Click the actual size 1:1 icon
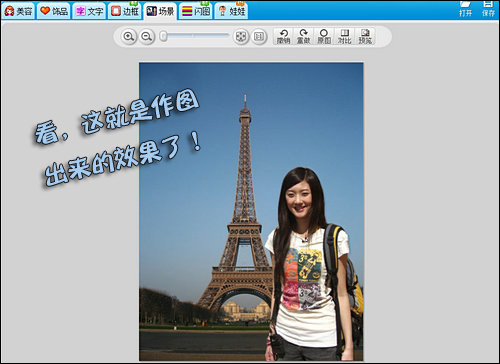Screen dimensions: 500x364 point(259,36)
